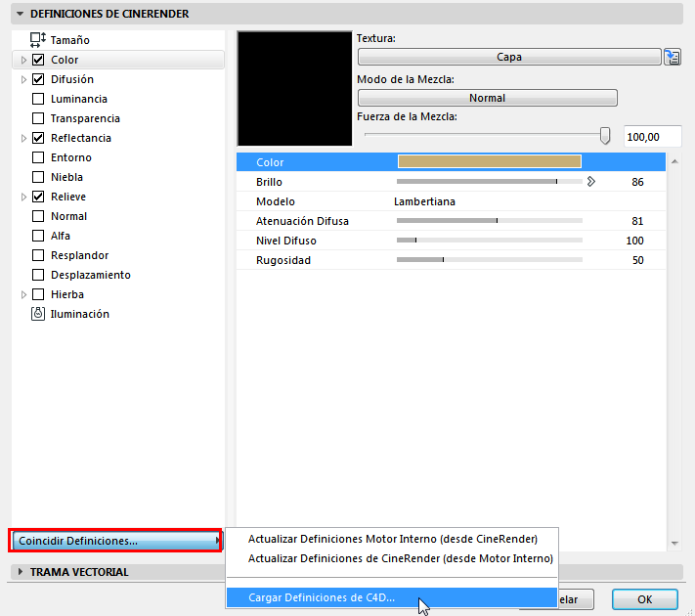Click the texture options icon beside Capa

672,58
